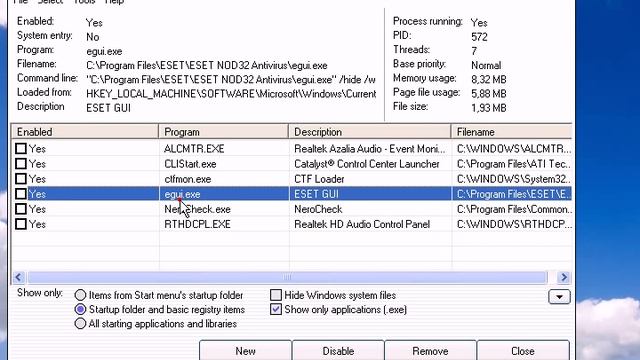Click the Page file usage value 5,88 MB
The height and width of the screenshot is (360, 640).
point(489,94)
